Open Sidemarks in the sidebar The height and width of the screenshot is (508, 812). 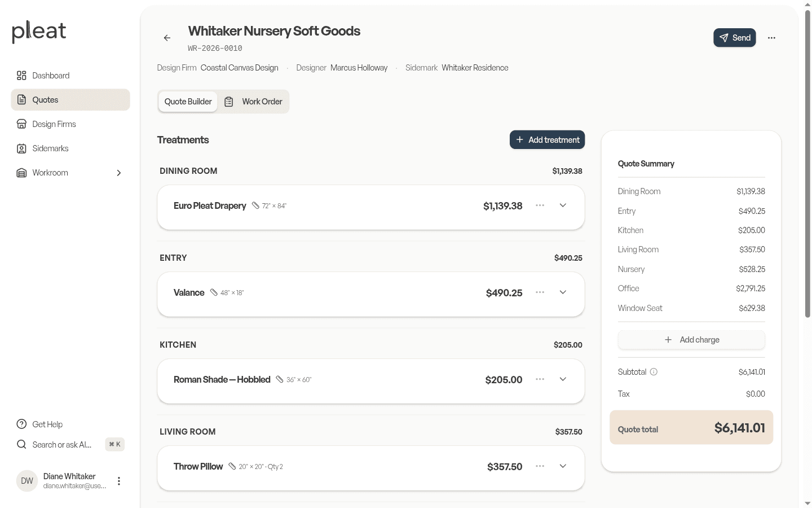[70, 148]
